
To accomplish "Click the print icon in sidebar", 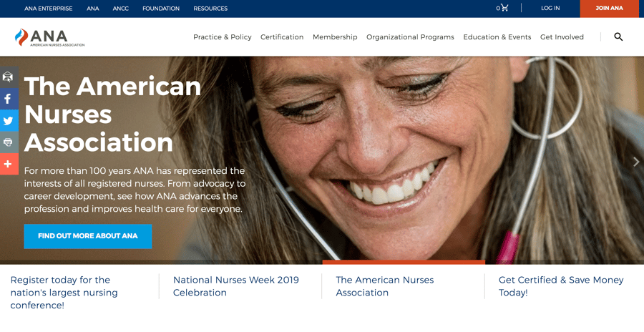I will [x=8, y=142].
